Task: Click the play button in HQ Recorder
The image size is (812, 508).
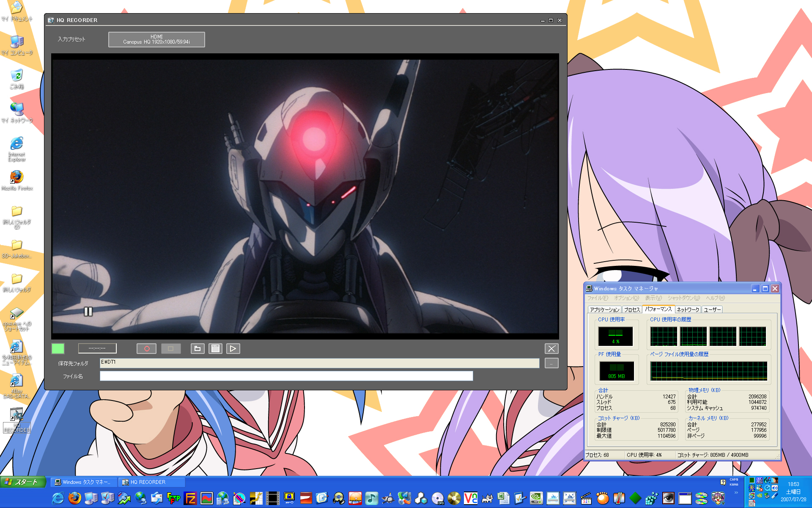Action: (233, 348)
